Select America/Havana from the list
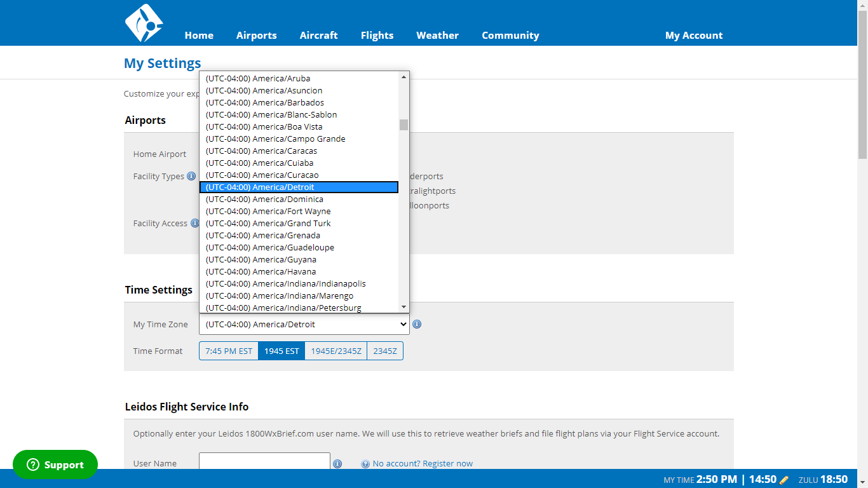Screen dimensions: 868x488 (x=261, y=271)
